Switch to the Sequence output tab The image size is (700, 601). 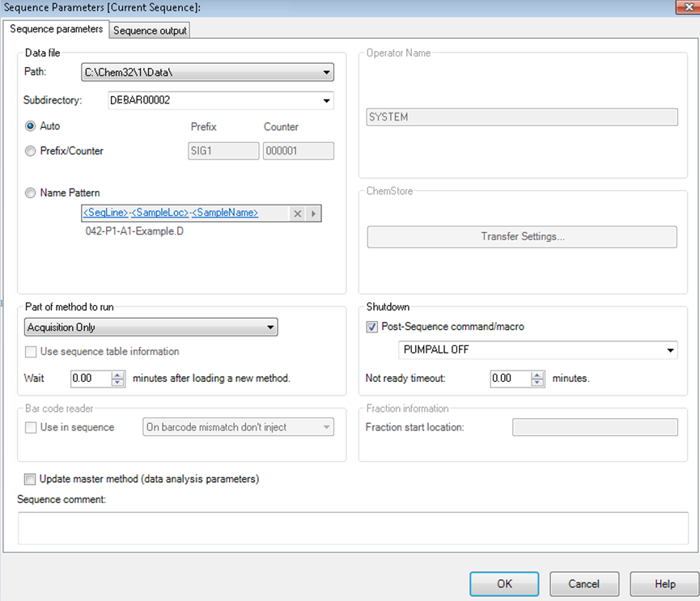point(150,31)
